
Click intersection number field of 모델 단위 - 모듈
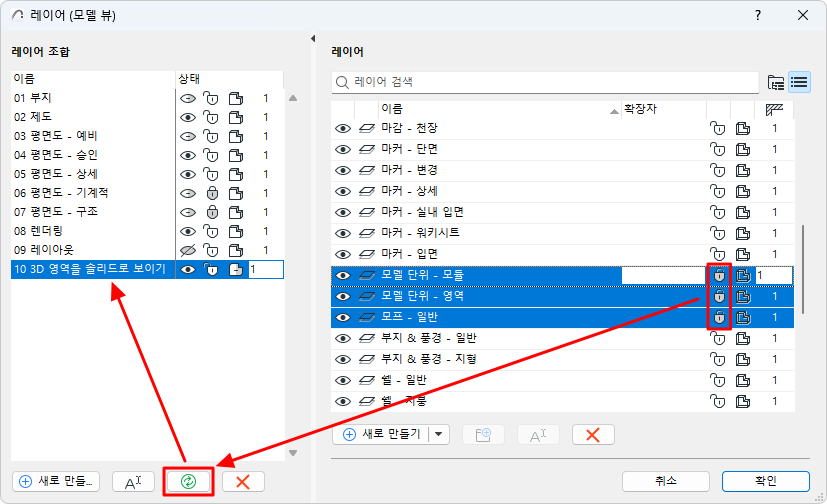(774, 275)
